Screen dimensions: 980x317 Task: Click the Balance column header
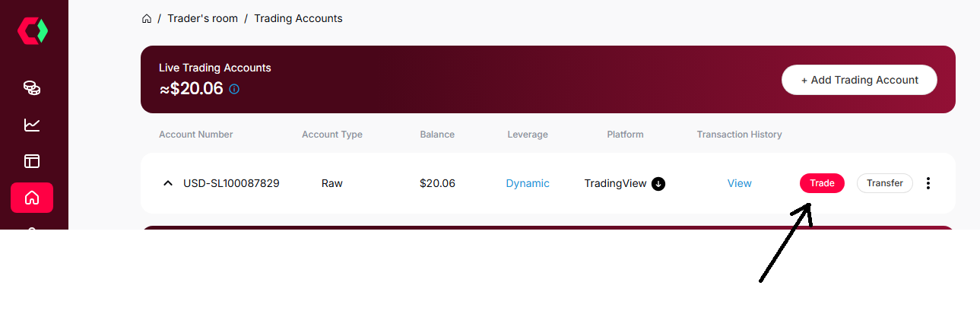tap(437, 135)
